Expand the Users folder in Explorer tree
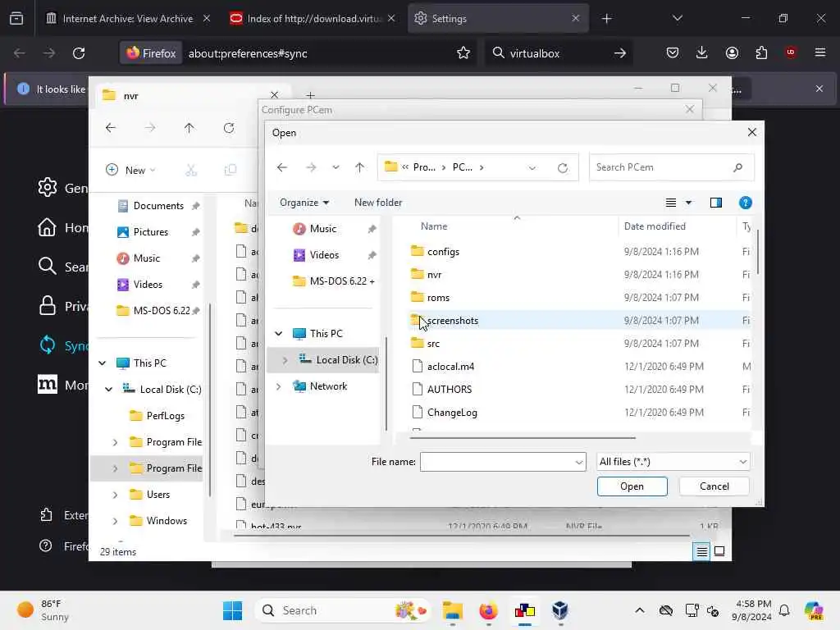 pos(115,495)
